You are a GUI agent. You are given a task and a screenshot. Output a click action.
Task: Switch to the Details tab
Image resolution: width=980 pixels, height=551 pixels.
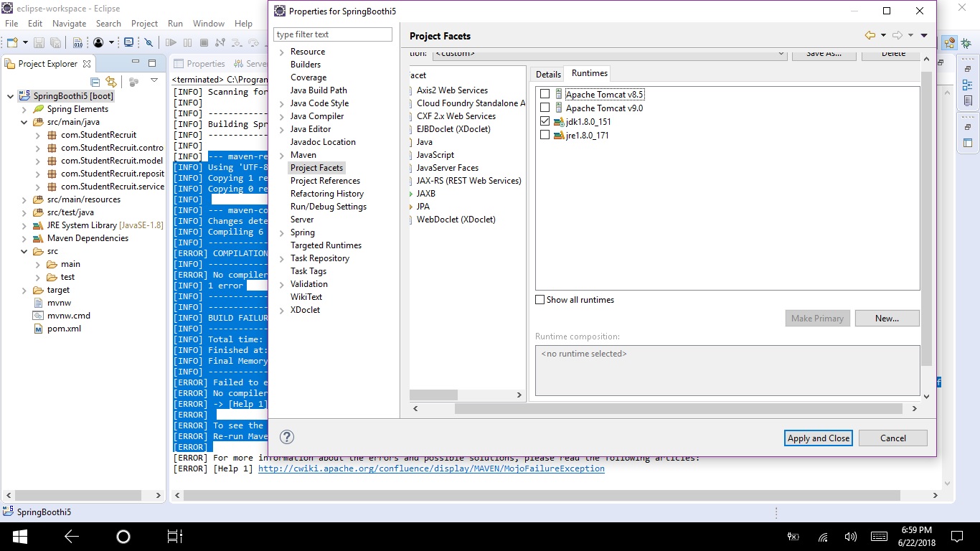[548, 74]
